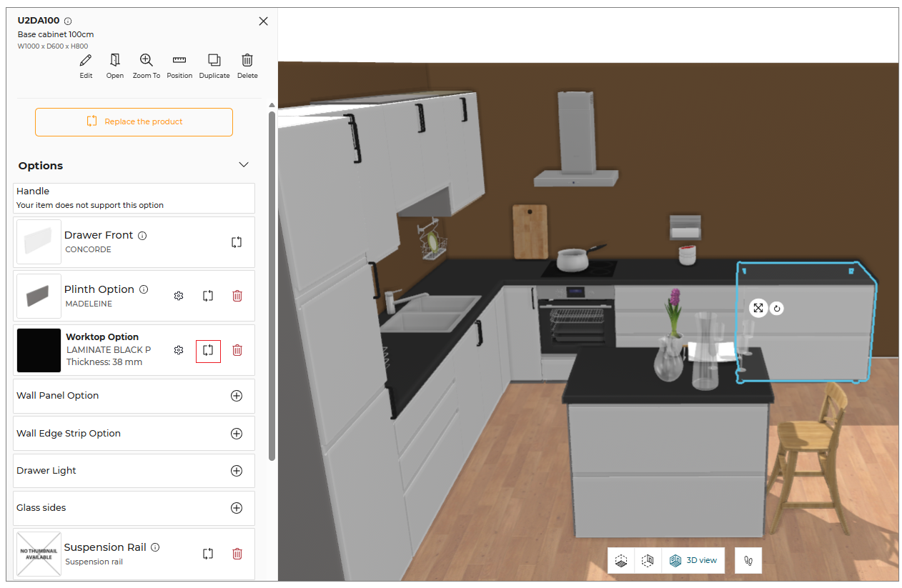Click the Zoom To magnifier icon
Image resolution: width=902 pixels, height=588 pixels.
[x=147, y=60]
